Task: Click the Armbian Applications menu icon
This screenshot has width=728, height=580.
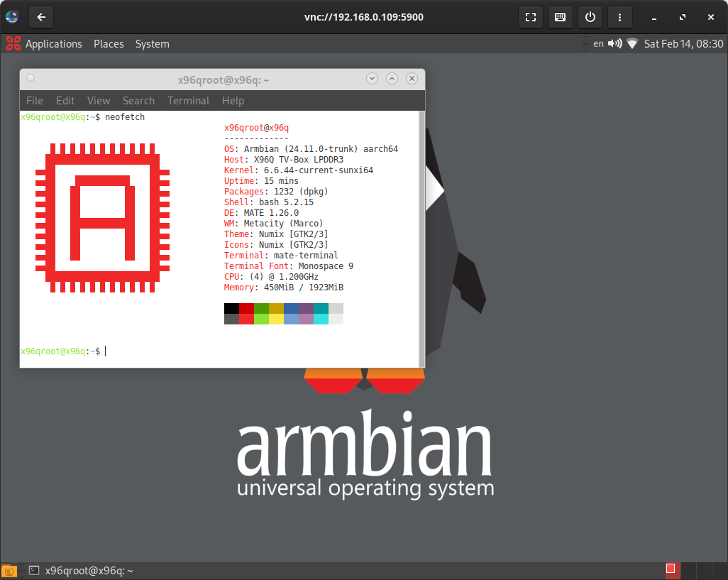Action: [x=13, y=43]
